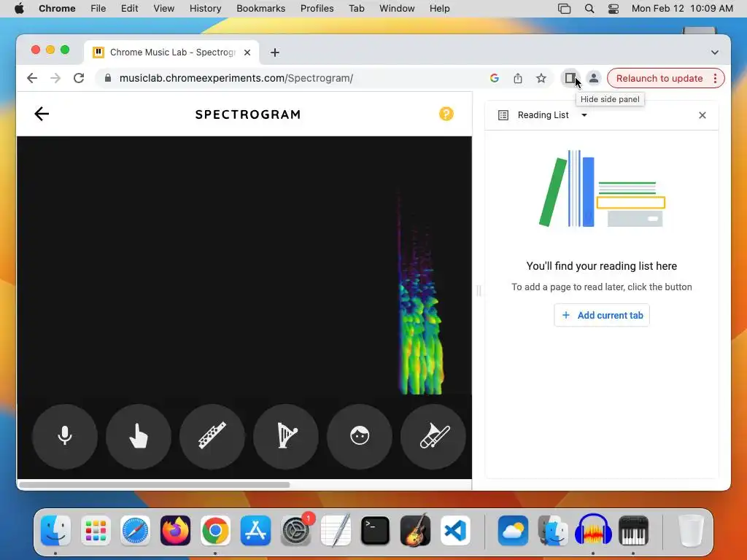Play the whistling face sample

coord(360,436)
